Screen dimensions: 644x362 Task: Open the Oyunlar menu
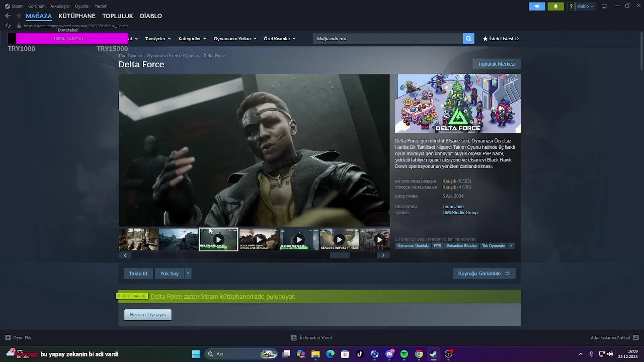(83, 6)
